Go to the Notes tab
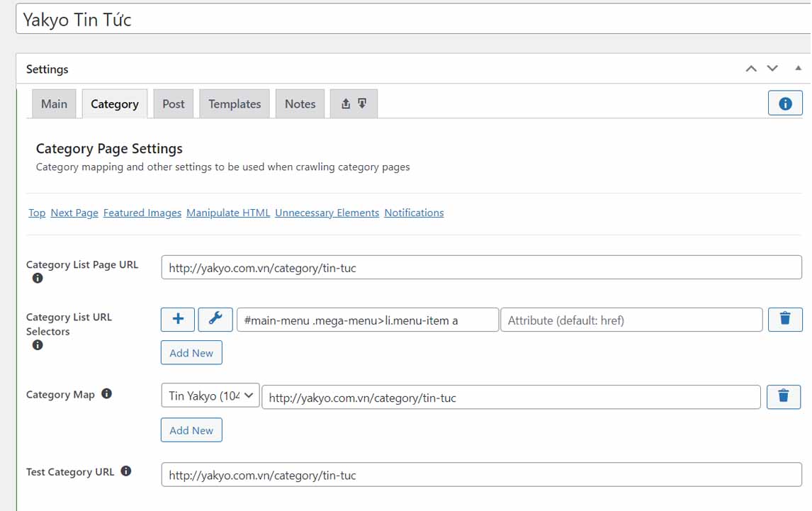The image size is (812, 511). [300, 103]
